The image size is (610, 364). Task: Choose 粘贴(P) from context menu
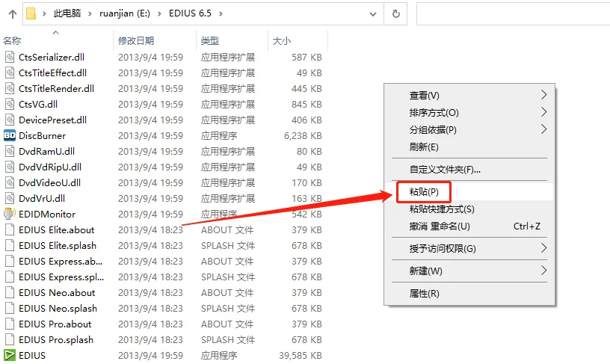tap(469, 192)
